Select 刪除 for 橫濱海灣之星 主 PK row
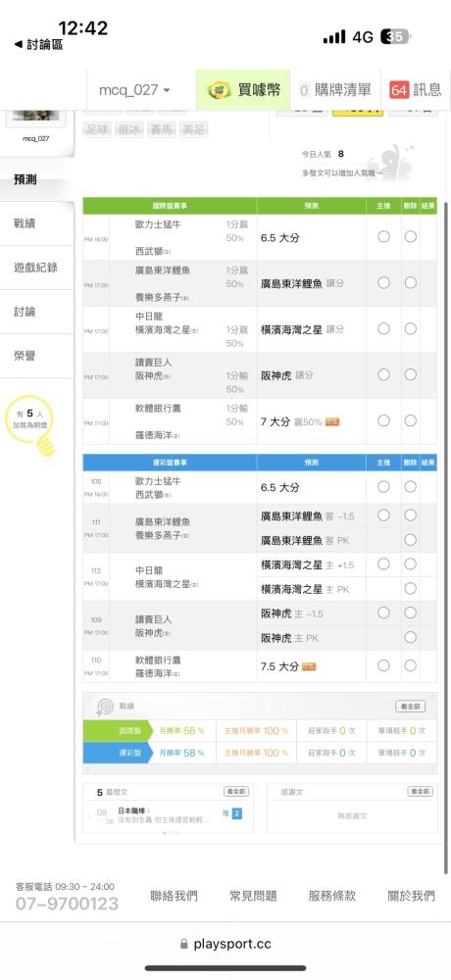The height and width of the screenshot is (980, 451). click(x=411, y=589)
